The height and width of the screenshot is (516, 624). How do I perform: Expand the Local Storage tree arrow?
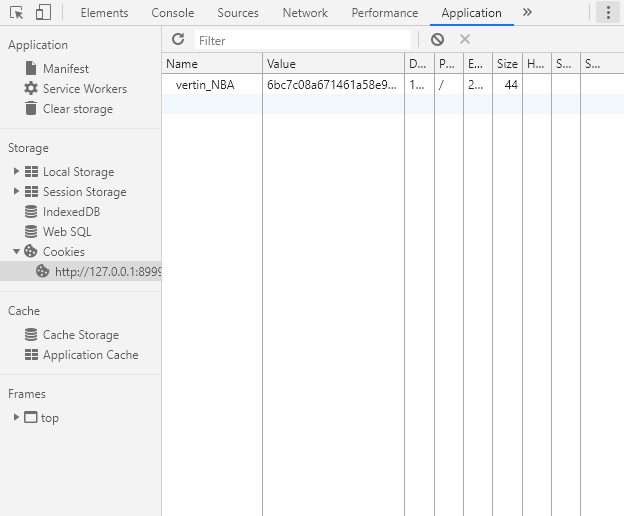(x=16, y=172)
